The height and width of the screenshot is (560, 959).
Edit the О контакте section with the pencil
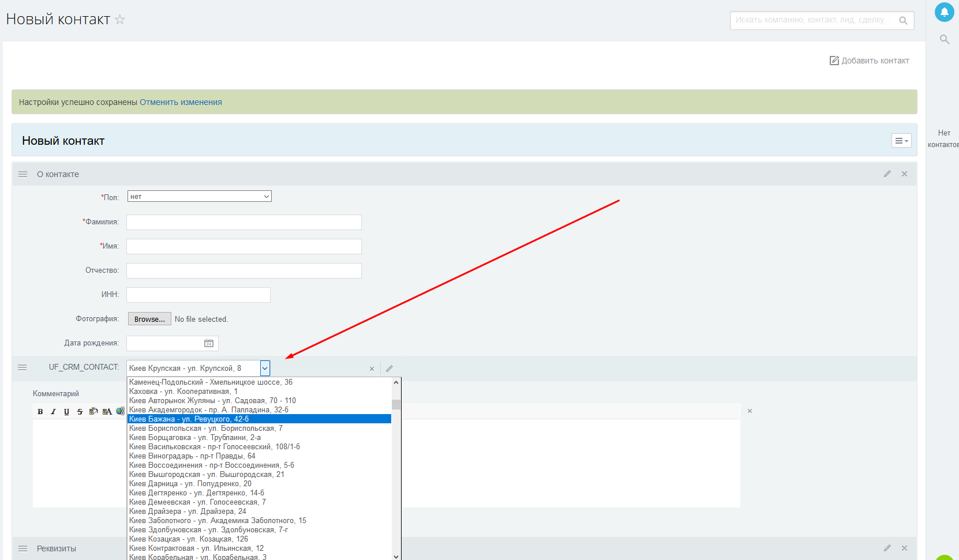887,174
